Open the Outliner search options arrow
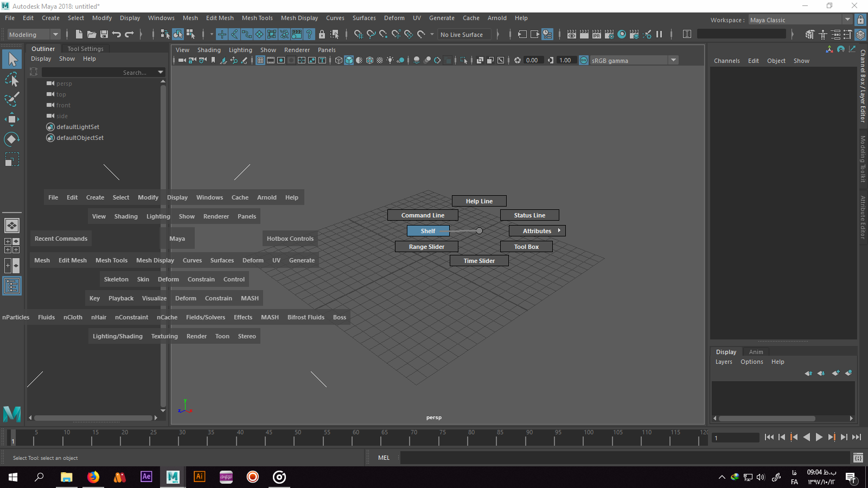This screenshot has height=488, width=868. coord(161,72)
